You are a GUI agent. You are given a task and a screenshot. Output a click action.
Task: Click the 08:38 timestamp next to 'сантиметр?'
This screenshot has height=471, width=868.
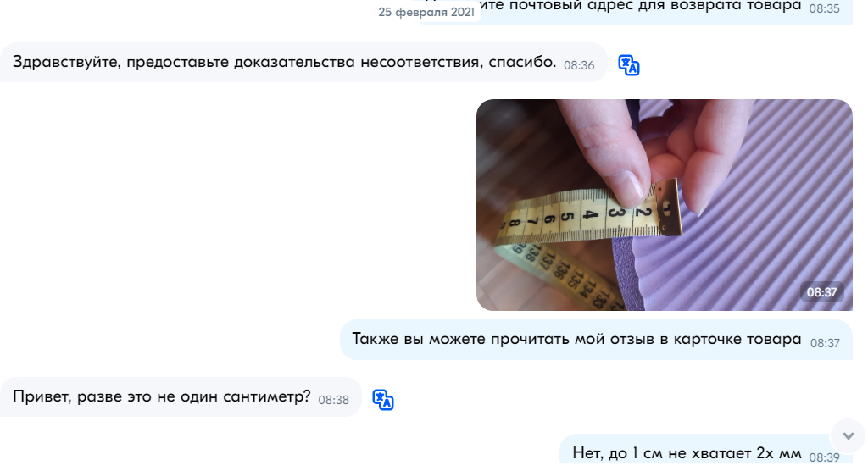pyautogui.click(x=333, y=400)
